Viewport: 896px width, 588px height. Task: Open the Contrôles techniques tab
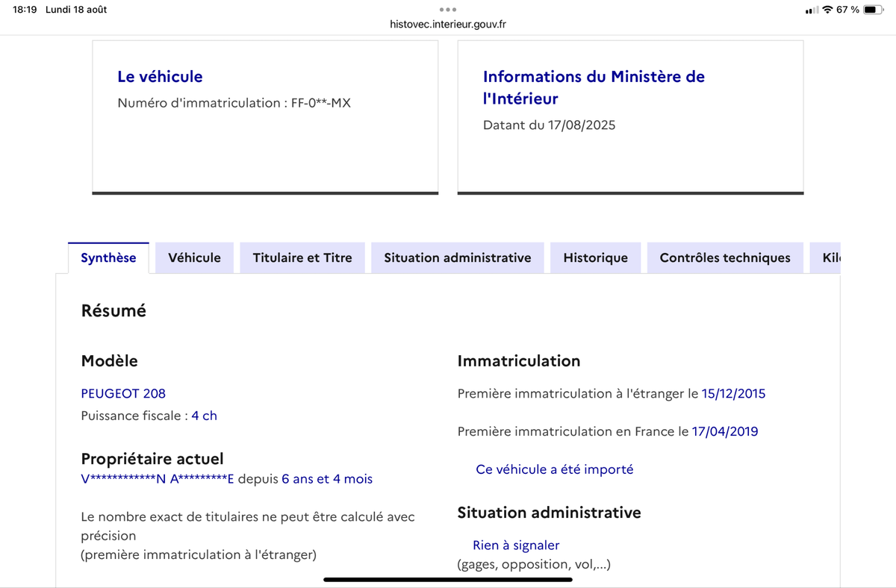725,258
